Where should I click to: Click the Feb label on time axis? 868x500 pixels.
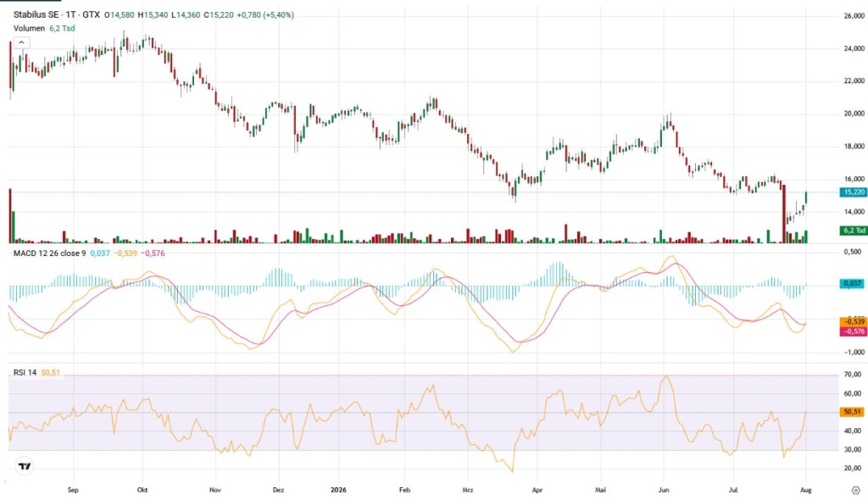pos(404,490)
